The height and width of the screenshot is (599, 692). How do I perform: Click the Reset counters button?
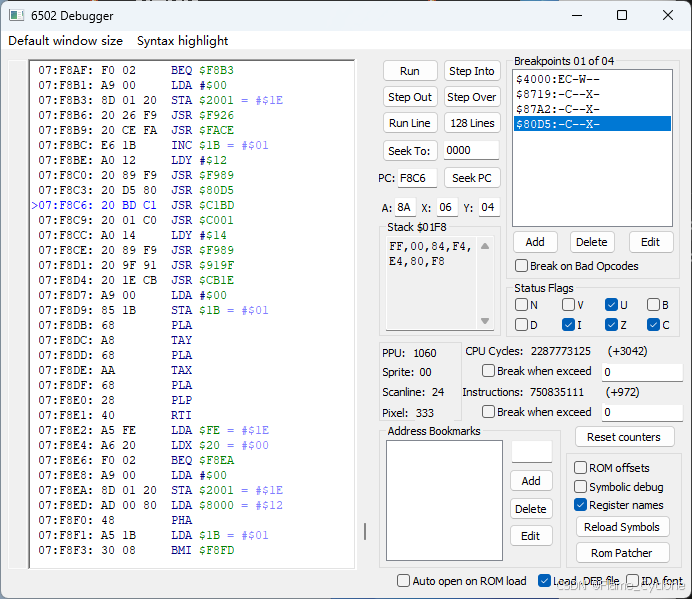point(624,437)
